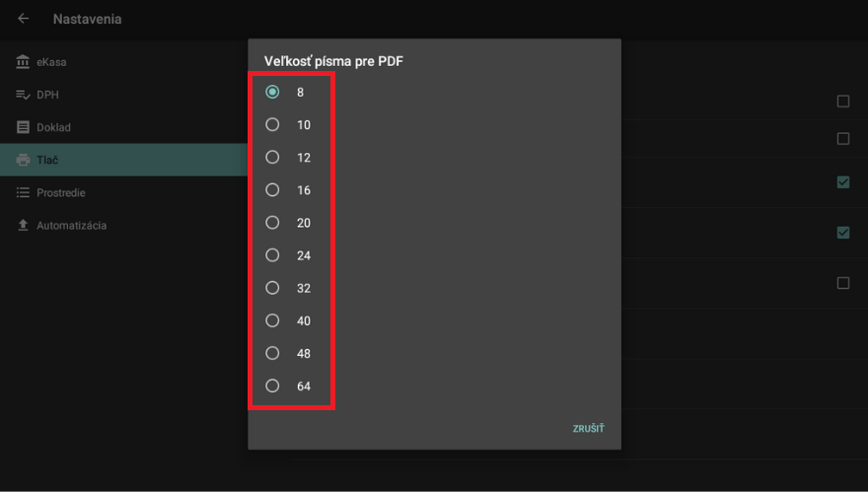Click the Prostredie list icon
This screenshot has width=868, height=492.
click(x=23, y=192)
